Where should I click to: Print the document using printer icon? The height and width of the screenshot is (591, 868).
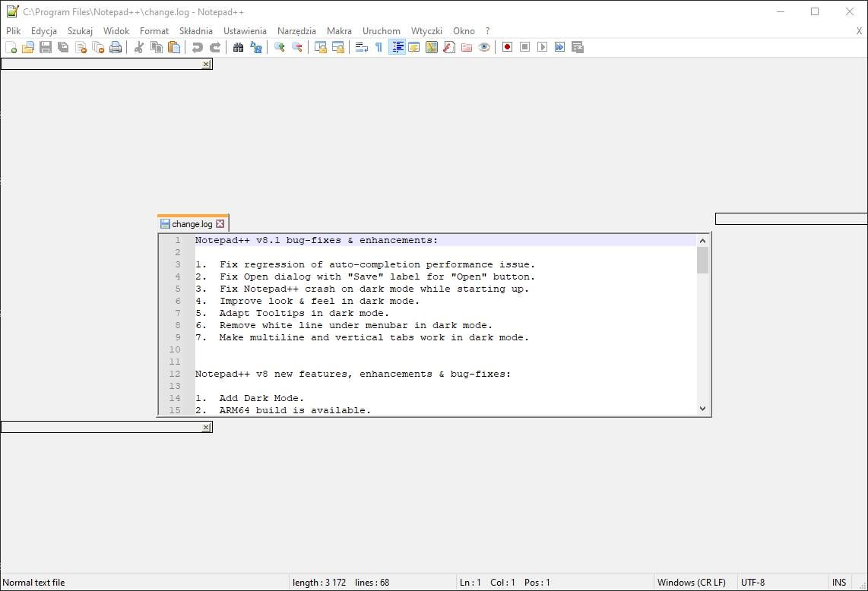click(x=116, y=48)
